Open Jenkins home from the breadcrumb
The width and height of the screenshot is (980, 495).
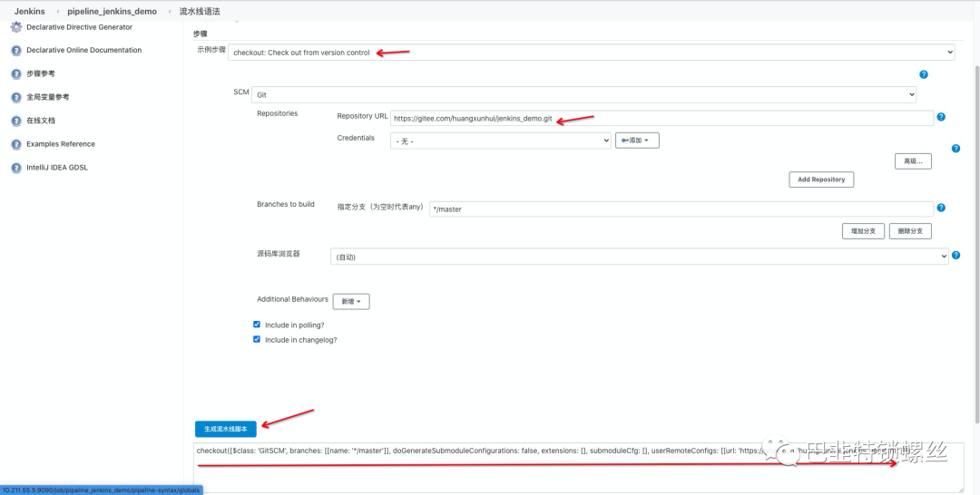click(29, 11)
